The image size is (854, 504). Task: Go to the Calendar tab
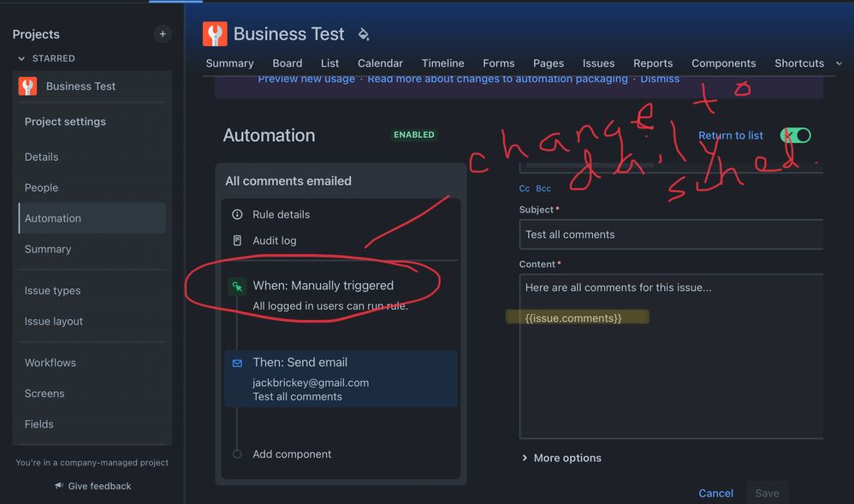point(380,63)
